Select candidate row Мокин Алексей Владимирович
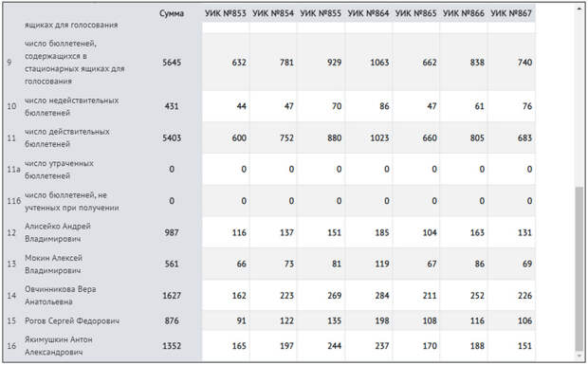 pyautogui.click(x=270, y=264)
